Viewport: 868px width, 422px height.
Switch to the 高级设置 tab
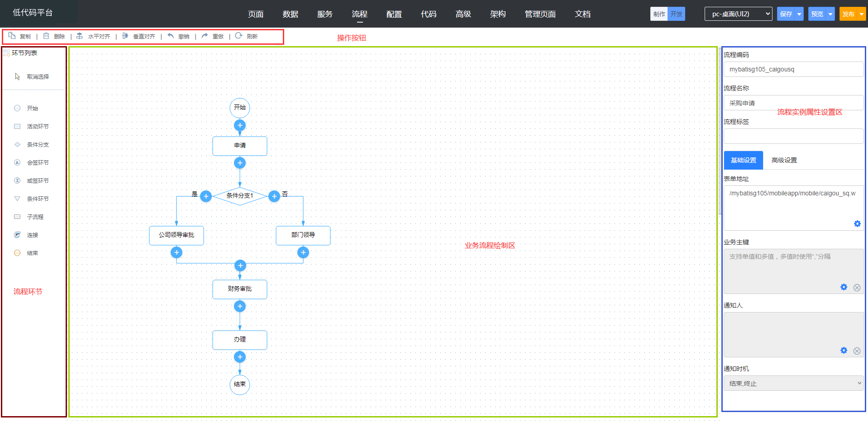pos(784,160)
